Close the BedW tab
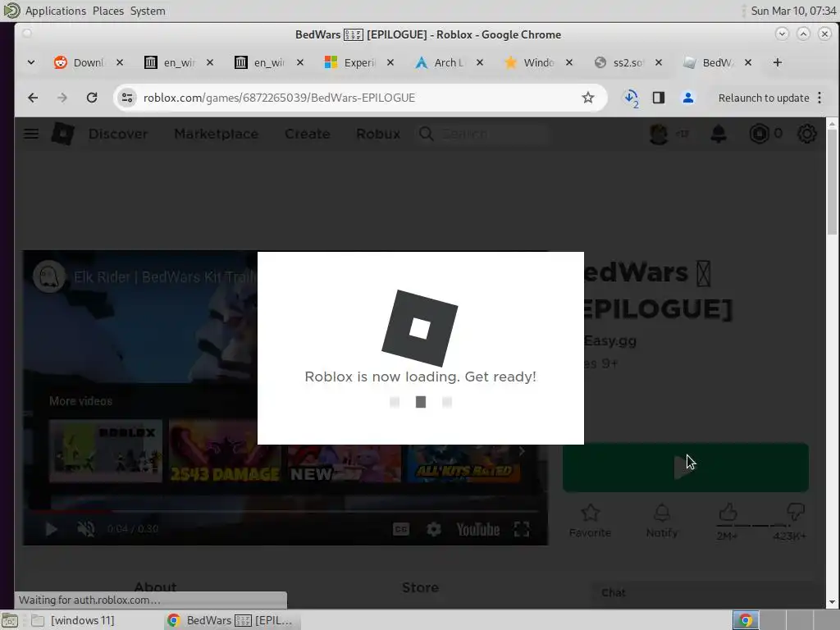Screen dimensions: 840x630 click(x=748, y=62)
